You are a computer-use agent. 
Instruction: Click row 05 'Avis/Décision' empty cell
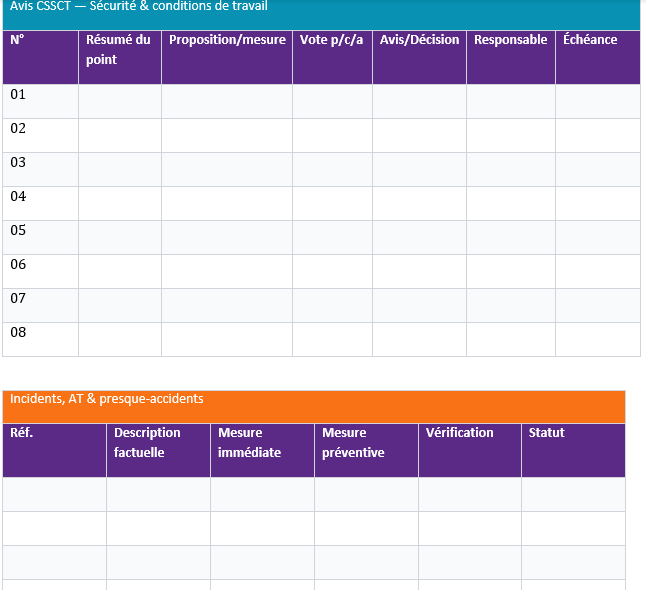(x=419, y=237)
